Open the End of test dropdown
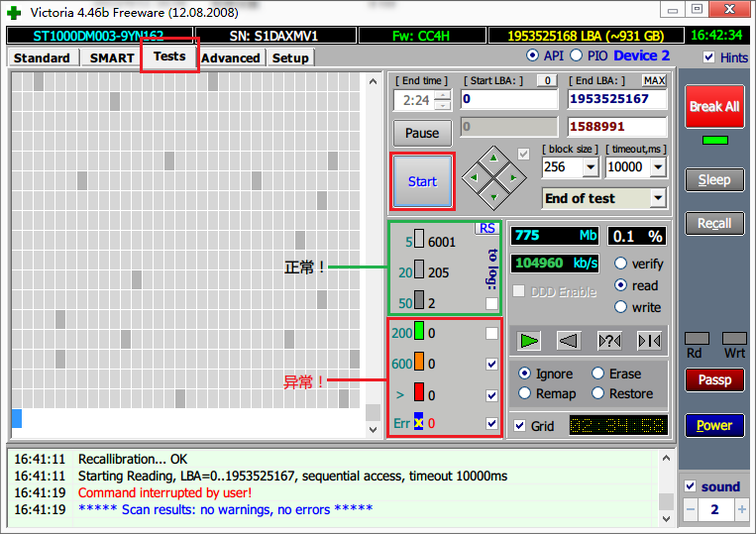This screenshot has width=756, height=534. 658,198
